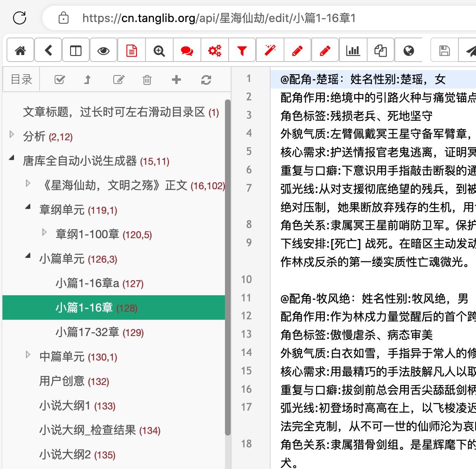Click the up arrow move icon

pyautogui.click(x=88, y=80)
